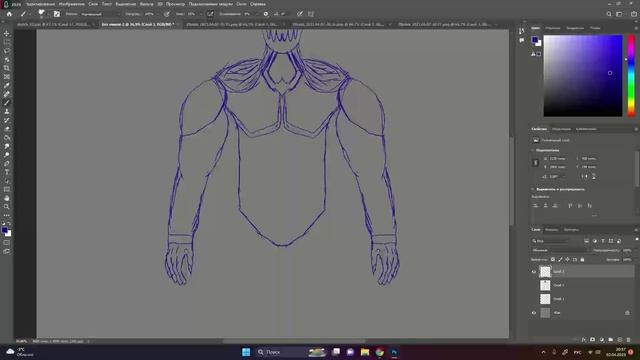The image size is (640, 360).
Task: Collapse the align and distribute section
Action: click(x=533, y=189)
